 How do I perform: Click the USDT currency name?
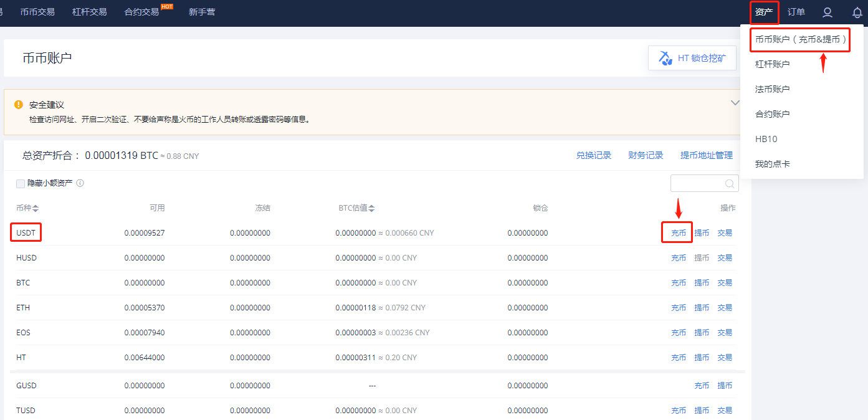tap(27, 233)
